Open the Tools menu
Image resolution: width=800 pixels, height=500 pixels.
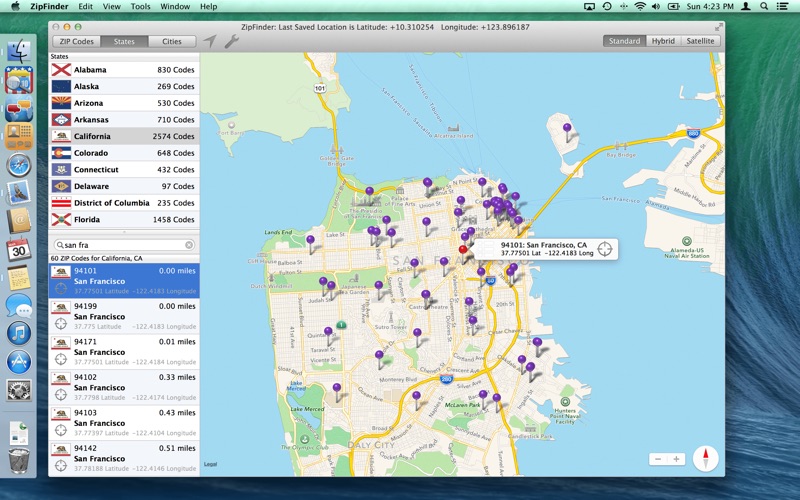tap(140, 6)
